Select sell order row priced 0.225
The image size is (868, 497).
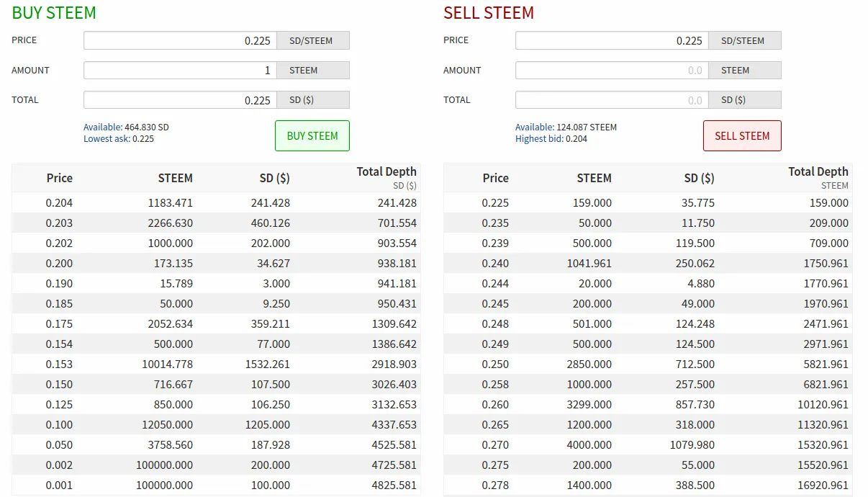point(648,203)
